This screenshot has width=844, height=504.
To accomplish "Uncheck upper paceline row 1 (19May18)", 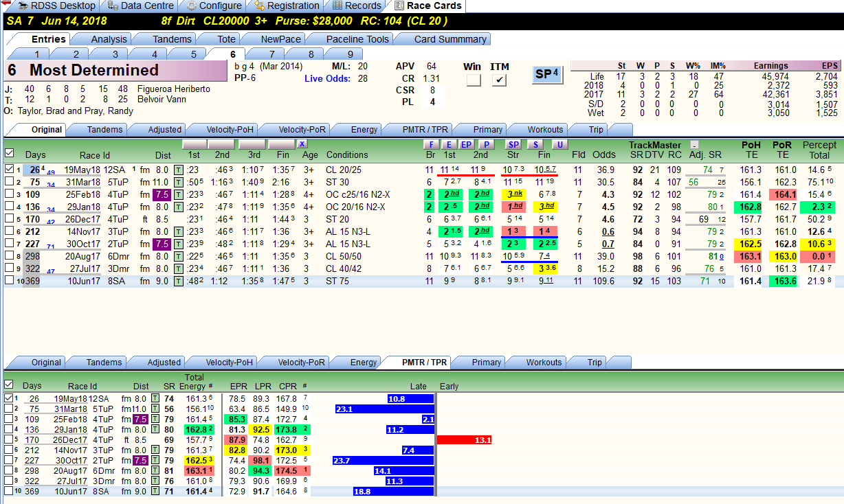I will (x=9, y=169).
